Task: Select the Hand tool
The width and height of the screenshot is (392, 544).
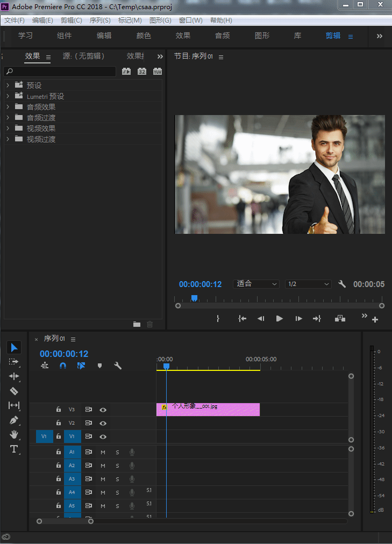Action: pyautogui.click(x=14, y=434)
